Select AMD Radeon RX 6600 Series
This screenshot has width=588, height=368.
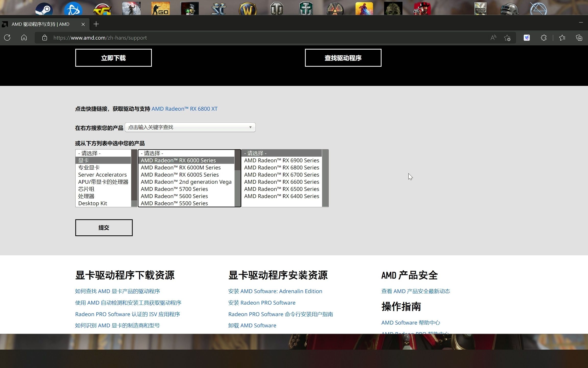(x=282, y=182)
